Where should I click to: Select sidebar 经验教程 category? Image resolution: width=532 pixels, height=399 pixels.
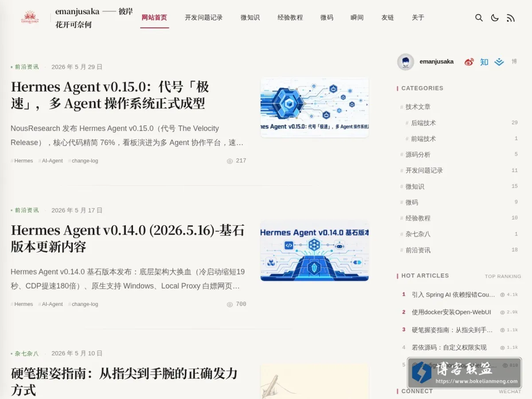pyautogui.click(x=418, y=218)
